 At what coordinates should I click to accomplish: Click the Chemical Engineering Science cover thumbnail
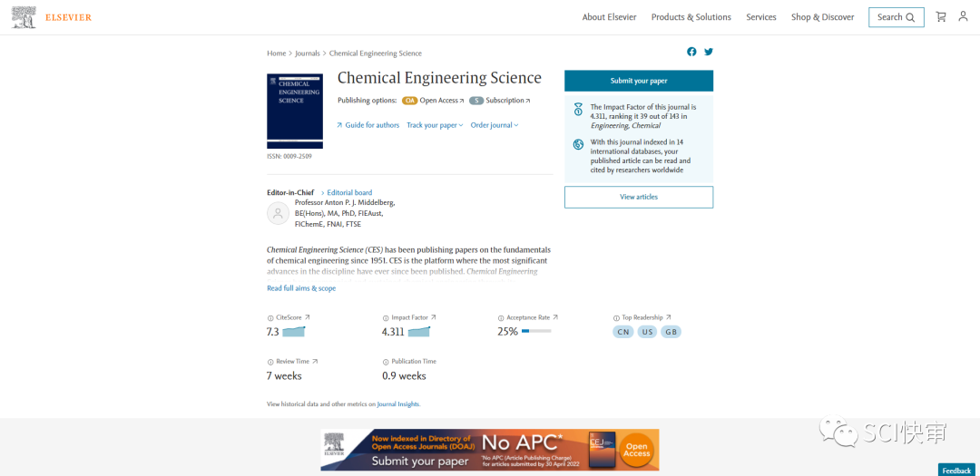pos(295,111)
